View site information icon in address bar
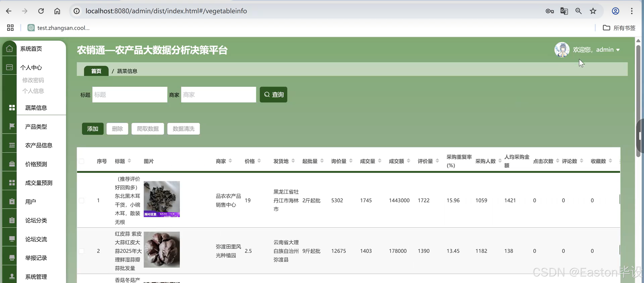This screenshot has width=644, height=283. 77,11
